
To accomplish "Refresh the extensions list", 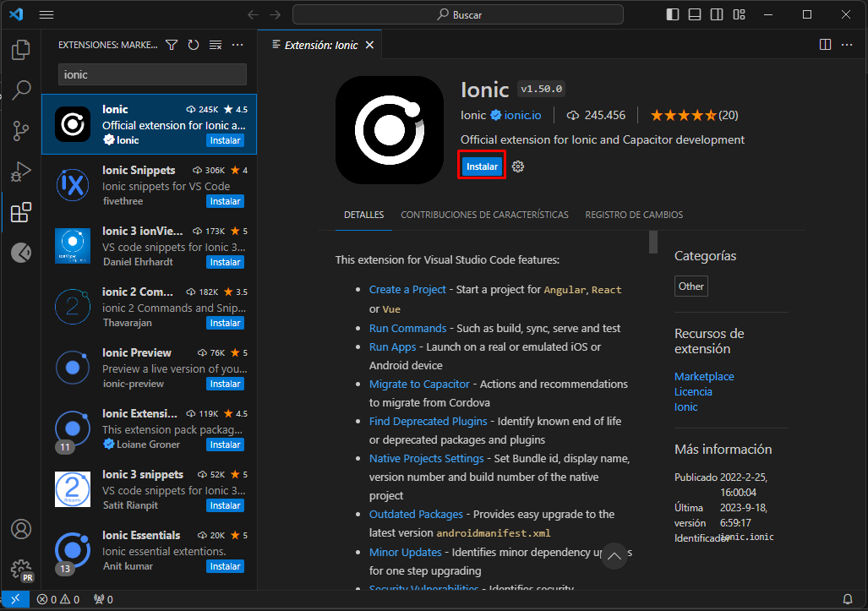I will [x=194, y=45].
